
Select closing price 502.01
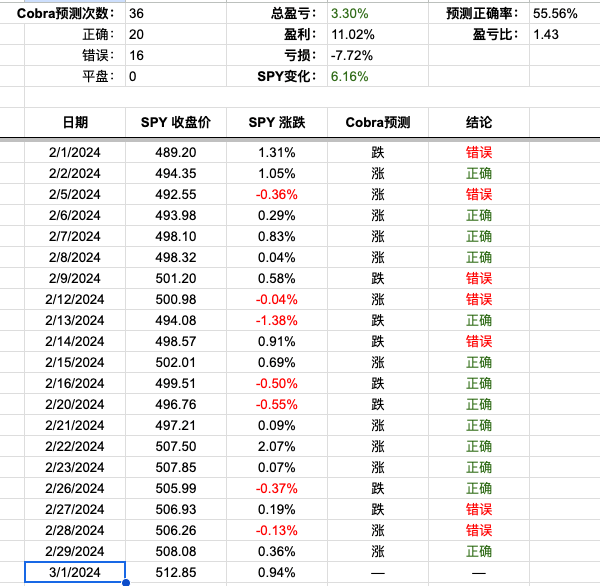point(176,362)
